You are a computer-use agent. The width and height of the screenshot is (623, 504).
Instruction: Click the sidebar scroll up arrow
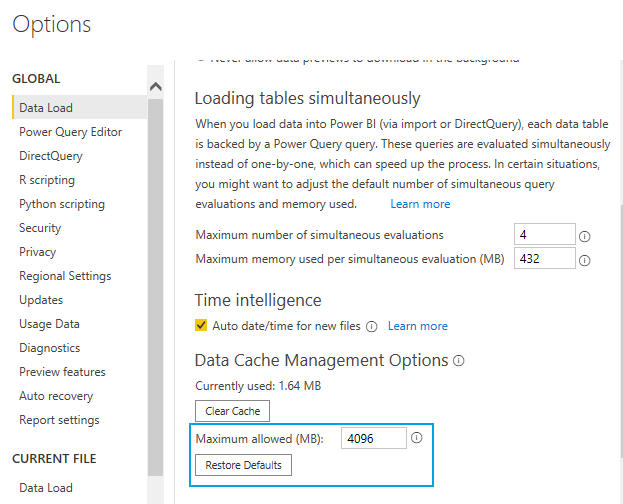tap(155, 86)
